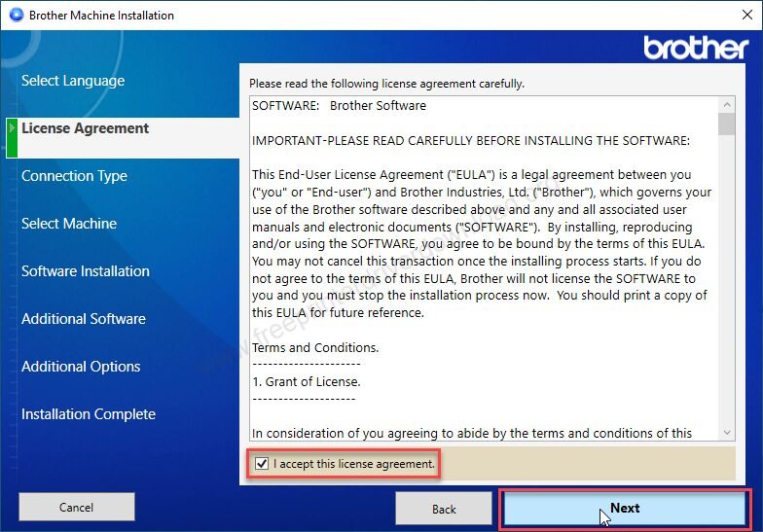Select the Installation Complete step
Image resolution: width=763 pixels, height=532 pixels.
tap(89, 414)
